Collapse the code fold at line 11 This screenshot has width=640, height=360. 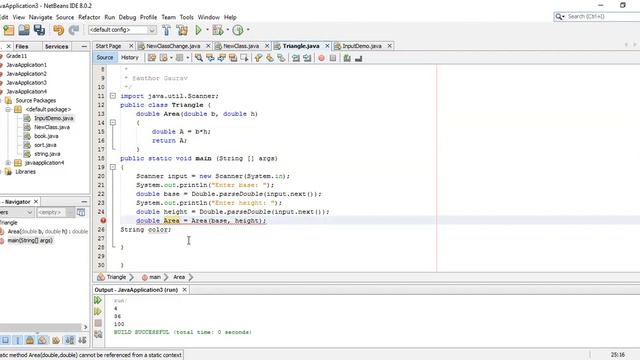pos(113,96)
